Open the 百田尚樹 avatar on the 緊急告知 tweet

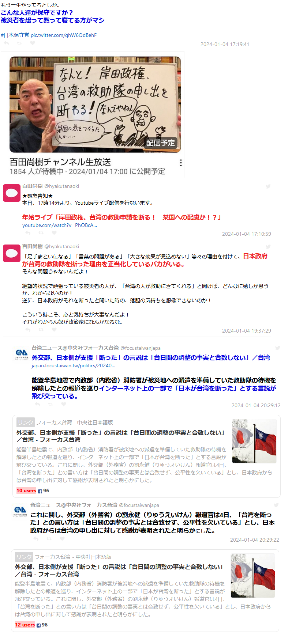point(12,193)
